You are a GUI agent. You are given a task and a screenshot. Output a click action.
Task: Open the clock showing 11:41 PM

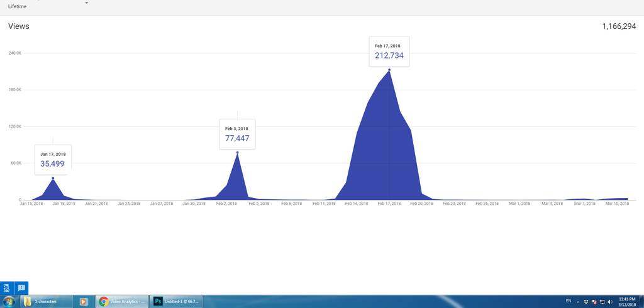[x=626, y=302]
